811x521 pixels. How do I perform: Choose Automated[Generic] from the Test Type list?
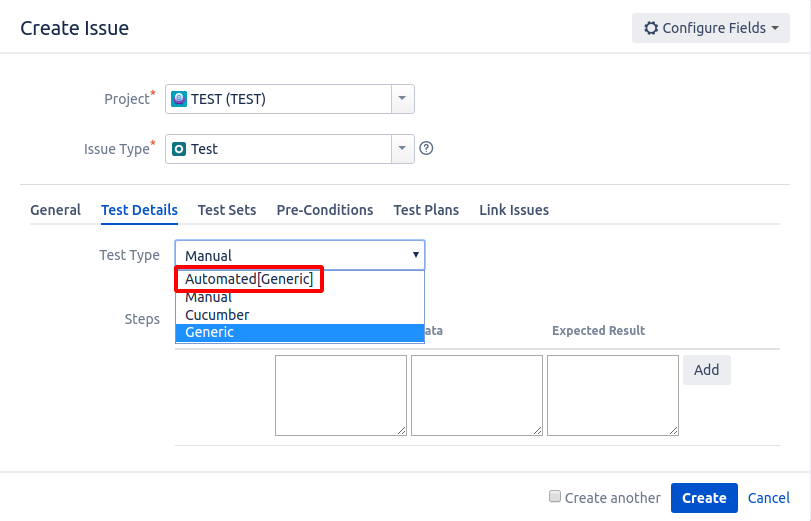249,279
